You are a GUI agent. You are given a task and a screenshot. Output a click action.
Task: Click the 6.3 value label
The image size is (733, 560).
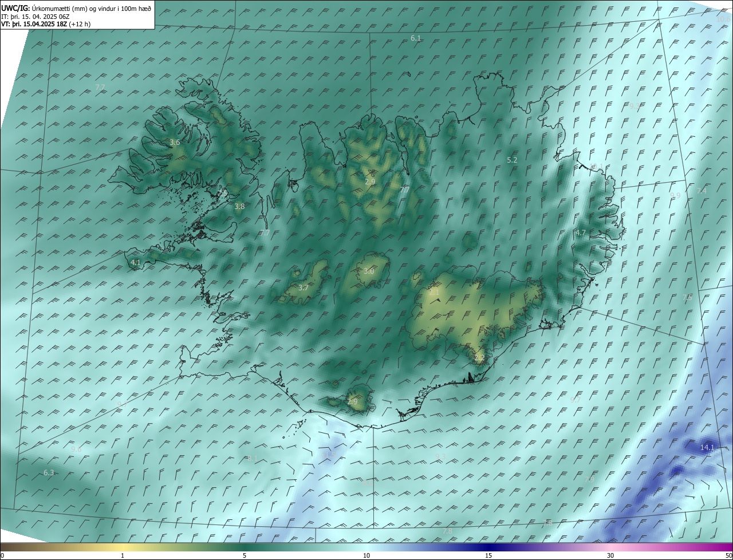[x=49, y=472]
